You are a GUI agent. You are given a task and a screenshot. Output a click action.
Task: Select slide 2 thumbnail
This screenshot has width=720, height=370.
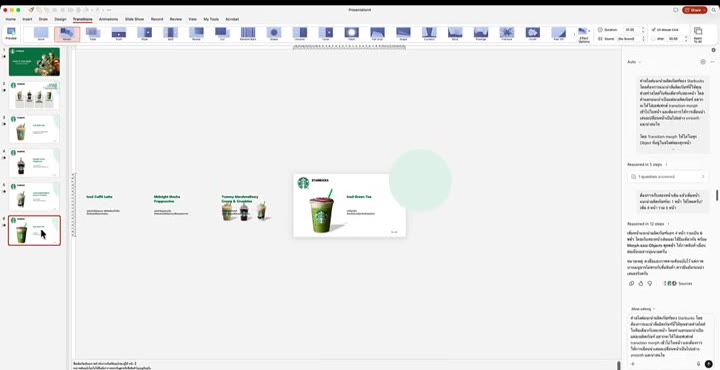[x=34, y=95]
